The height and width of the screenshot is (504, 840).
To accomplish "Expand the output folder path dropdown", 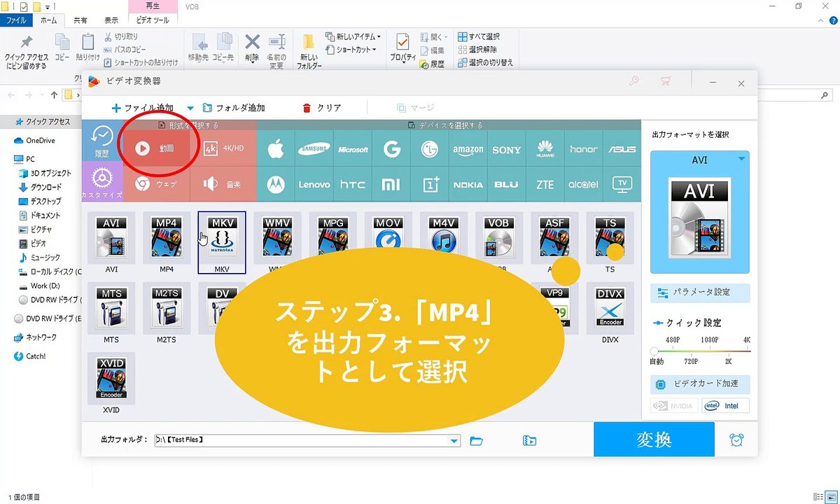I will click(454, 441).
